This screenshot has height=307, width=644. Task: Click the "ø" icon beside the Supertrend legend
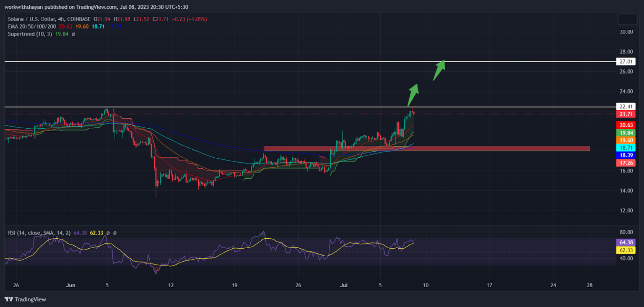[x=73, y=34]
